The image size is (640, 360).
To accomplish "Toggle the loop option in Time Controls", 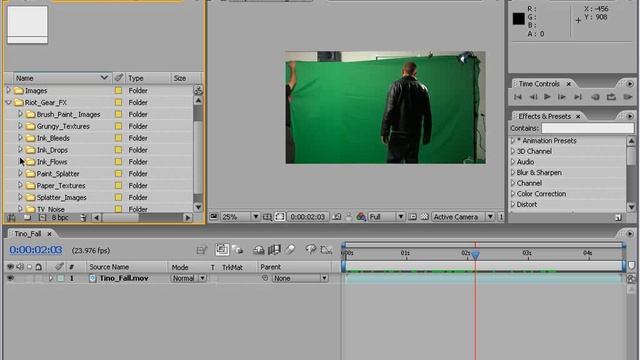I will 611,97.
